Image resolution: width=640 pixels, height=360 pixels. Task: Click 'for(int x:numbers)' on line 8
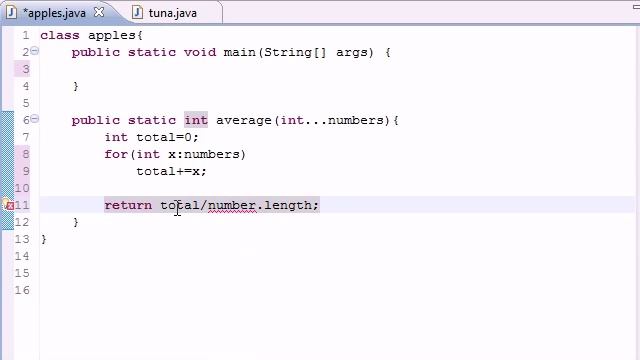click(175, 155)
